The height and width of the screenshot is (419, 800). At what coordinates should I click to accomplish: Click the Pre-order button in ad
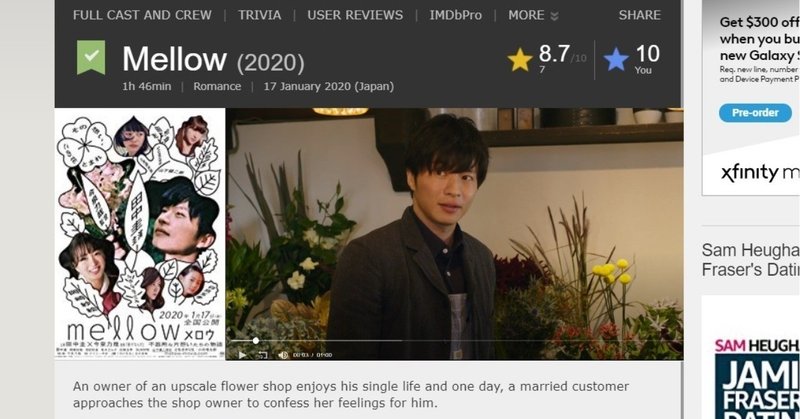755,113
